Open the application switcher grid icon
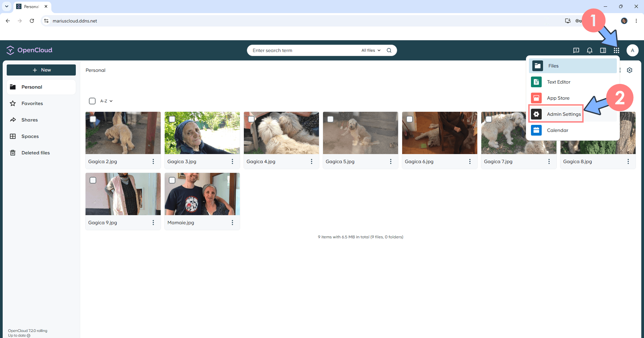 tap(616, 50)
